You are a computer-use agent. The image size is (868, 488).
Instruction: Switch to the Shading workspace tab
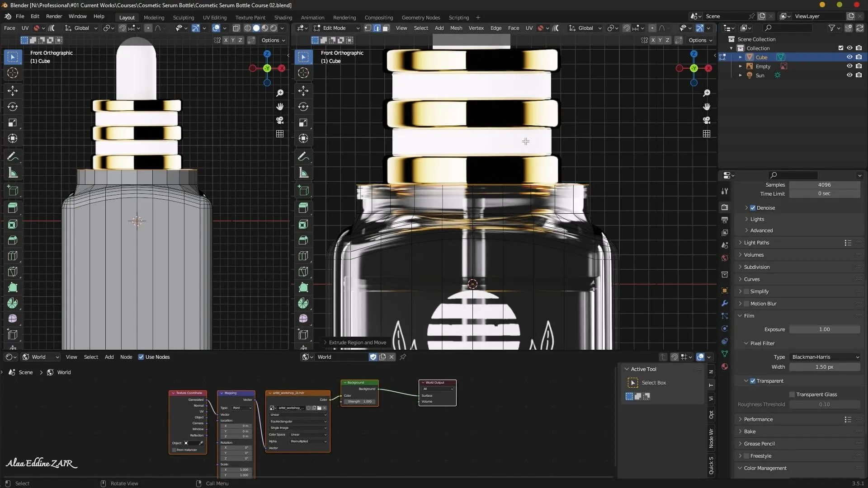tap(283, 17)
